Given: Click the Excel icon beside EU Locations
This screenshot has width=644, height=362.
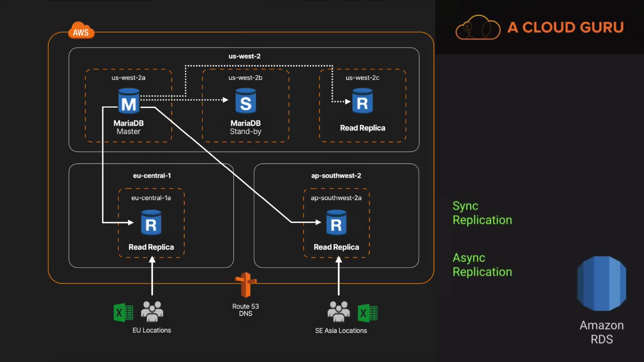Looking at the screenshot, I should coord(123,313).
